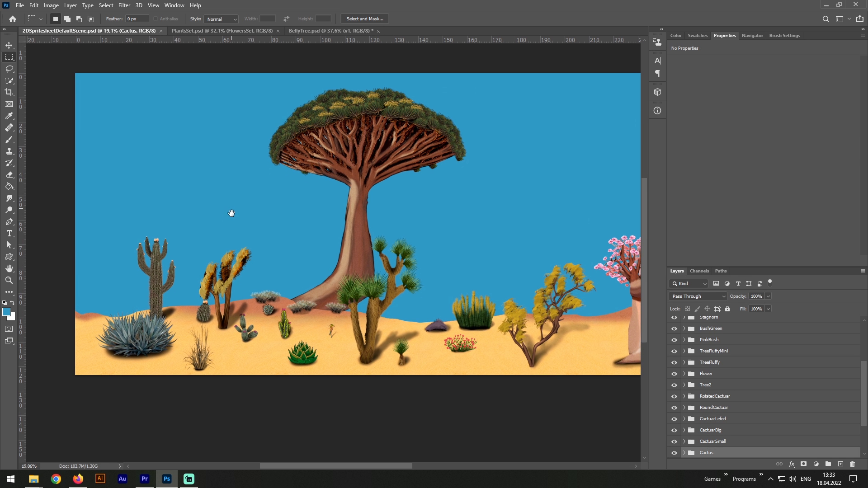The height and width of the screenshot is (488, 868).
Task: Select the Zoom tool in toolbar
Action: [x=9, y=280]
